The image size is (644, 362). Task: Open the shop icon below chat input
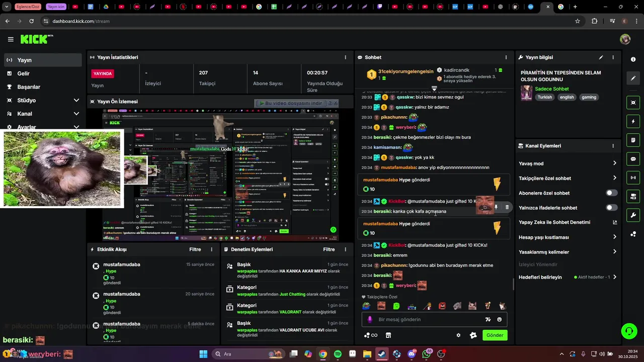[388, 335]
